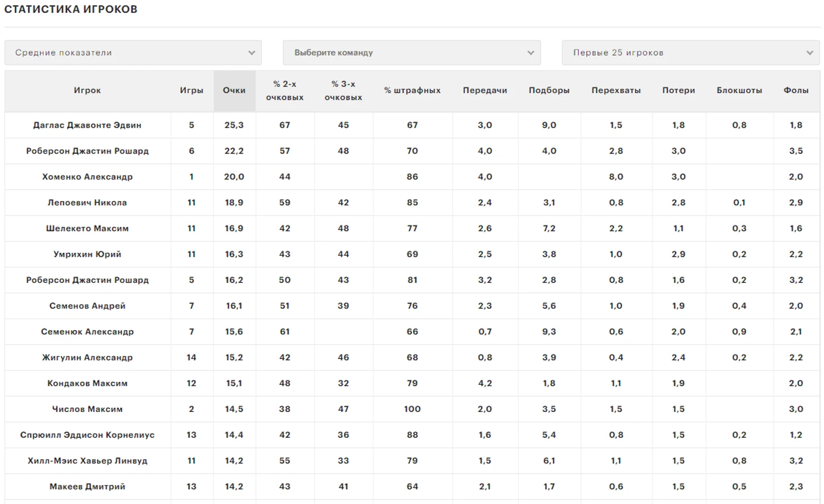Click 88 free throw percent for Спрюилл

click(x=413, y=435)
